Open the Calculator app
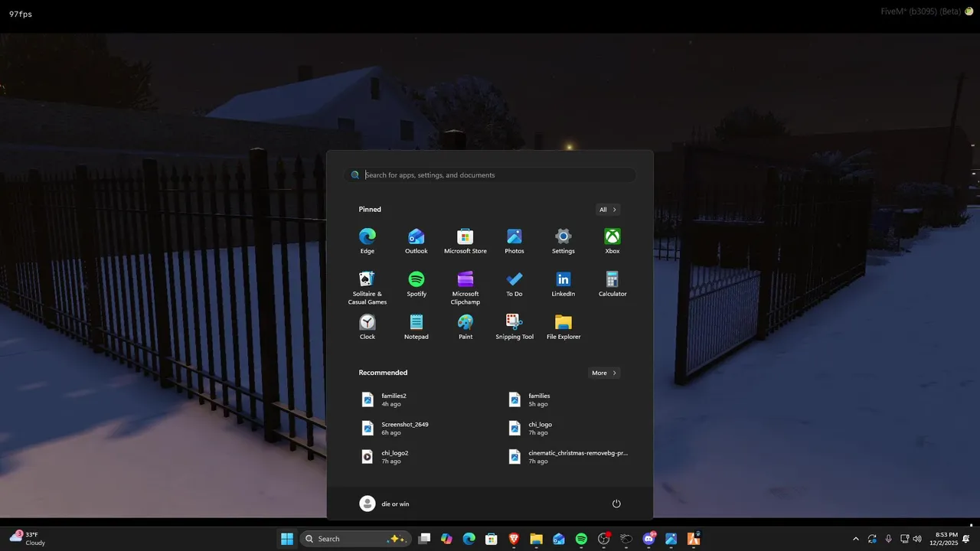 (x=612, y=283)
